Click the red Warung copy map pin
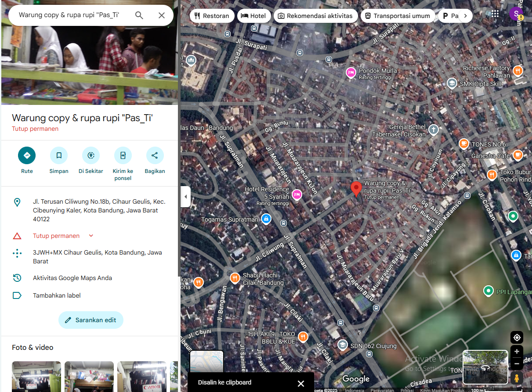The height and width of the screenshot is (392, 532). click(356, 189)
